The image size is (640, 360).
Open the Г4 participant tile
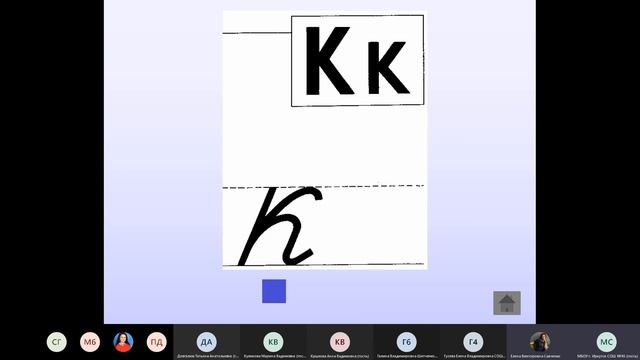[473, 342]
